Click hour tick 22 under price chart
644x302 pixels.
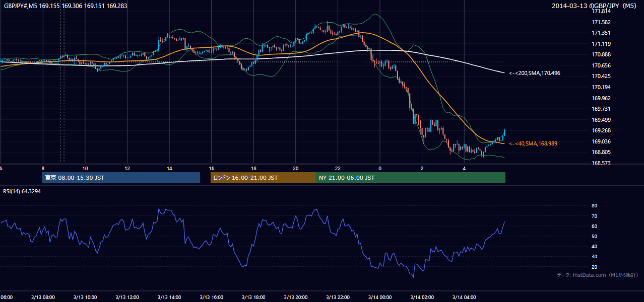(x=338, y=169)
